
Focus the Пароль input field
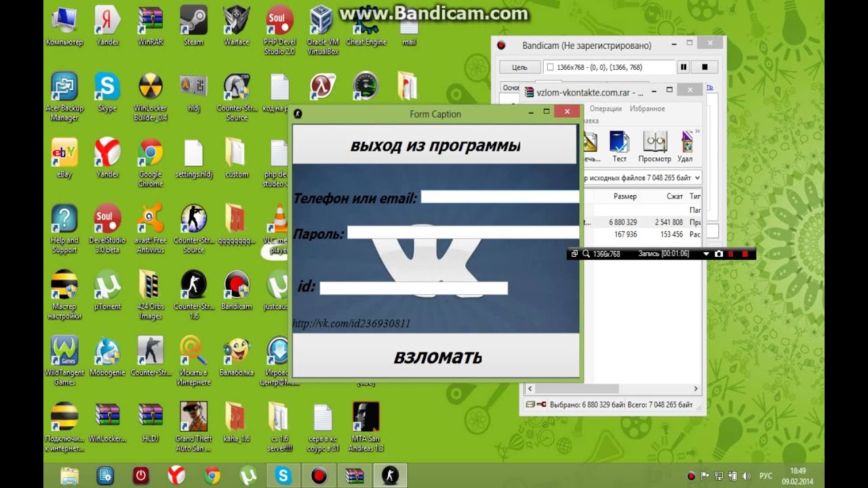pos(463,232)
